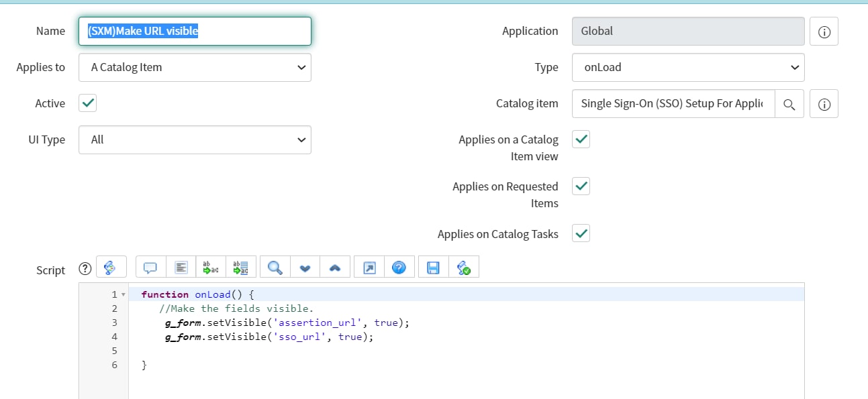
Task: Toggle Applies on a Catalog Item view
Action: (581, 139)
